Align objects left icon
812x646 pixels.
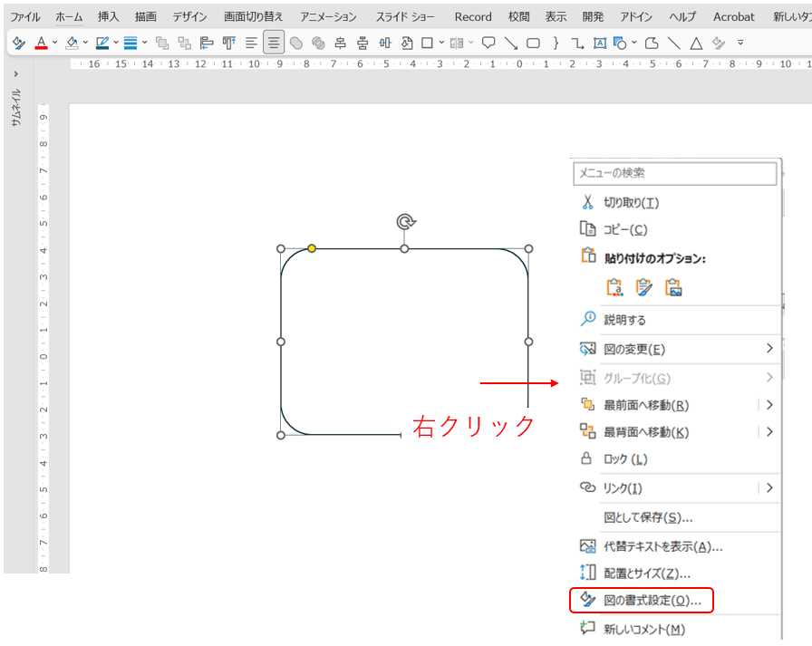[207, 43]
